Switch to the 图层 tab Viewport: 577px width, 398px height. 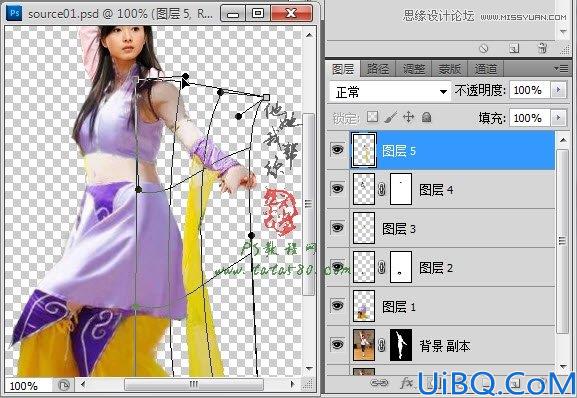(x=343, y=69)
